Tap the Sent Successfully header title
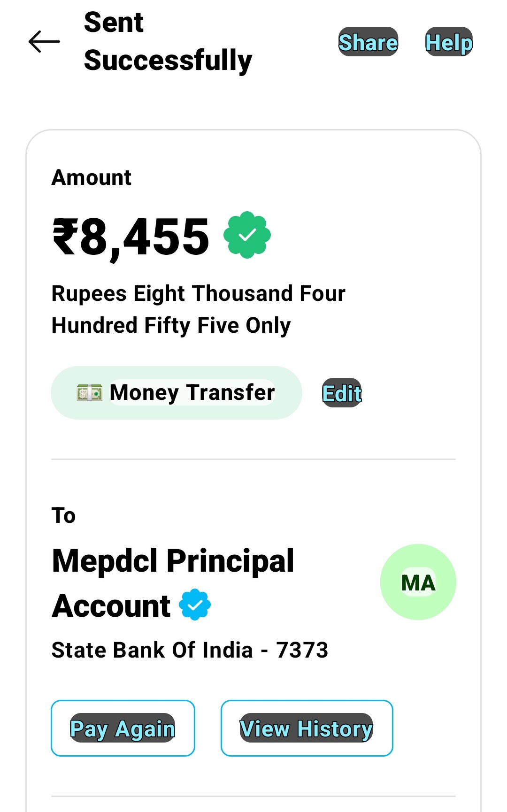Viewport: 507px width, 812px height. 168,42
